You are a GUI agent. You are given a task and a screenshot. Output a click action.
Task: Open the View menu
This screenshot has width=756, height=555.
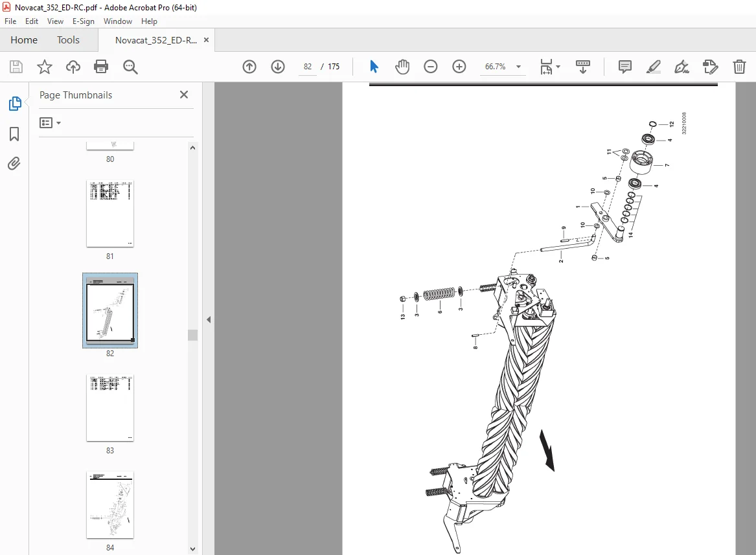click(56, 21)
